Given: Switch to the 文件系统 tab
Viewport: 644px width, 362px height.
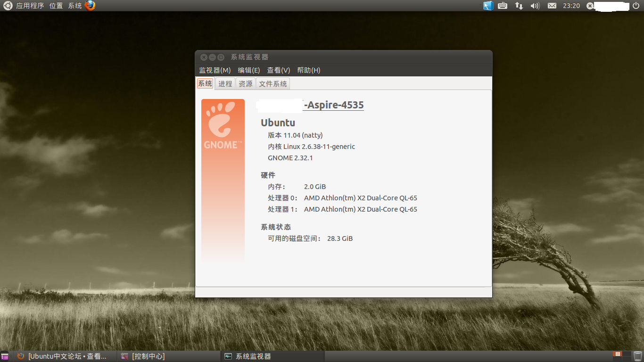Looking at the screenshot, I should pyautogui.click(x=273, y=83).
